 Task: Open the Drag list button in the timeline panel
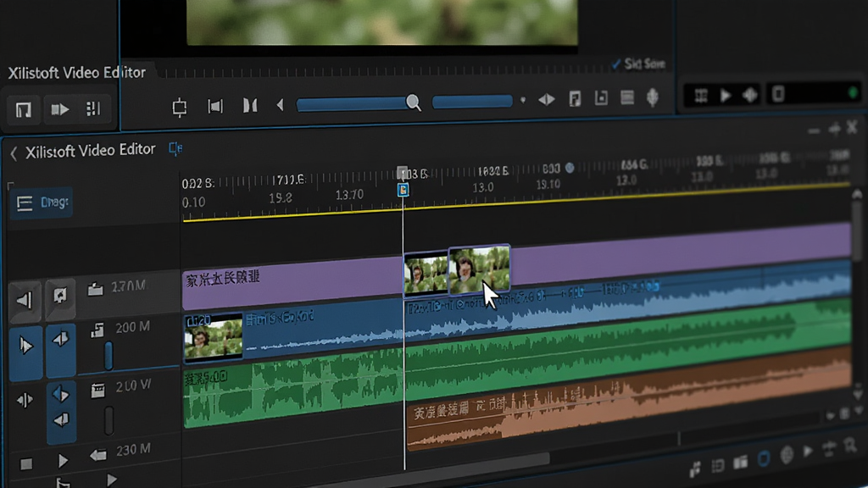pyautogui.click(x=42, y=202)
